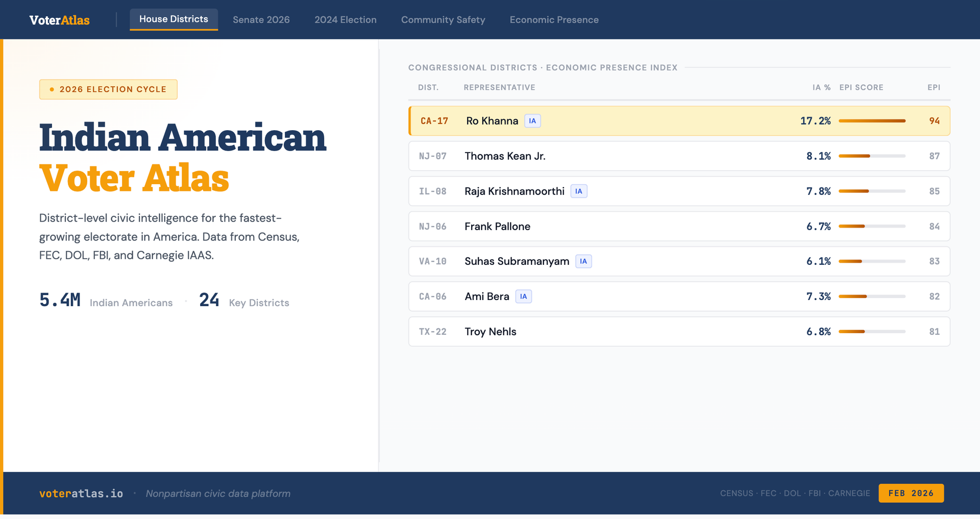Viewport: 980px width, 519px height.
Task: Click the FEB 2026 badge in footer
Action: point(911,493)
